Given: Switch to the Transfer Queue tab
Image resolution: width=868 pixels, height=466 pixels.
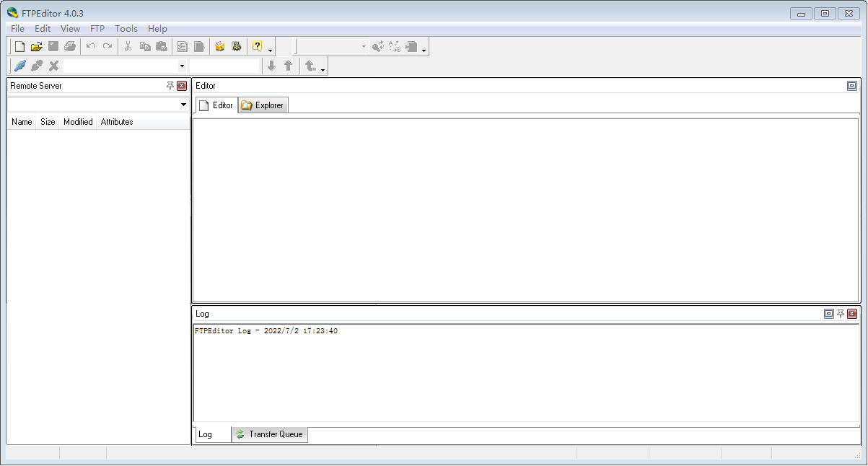Looking at the screenshot, I should point(270,434).
